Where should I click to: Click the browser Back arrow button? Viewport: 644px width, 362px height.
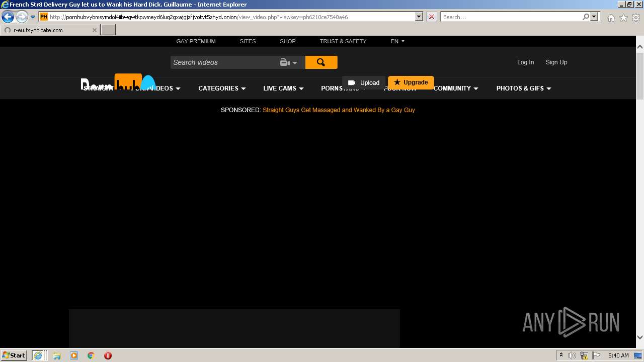8,17
